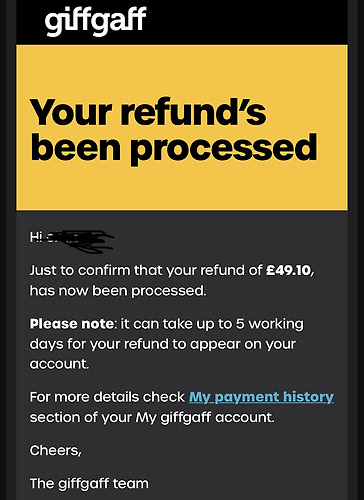Click the word "Your" in the yellow heading

71,112
